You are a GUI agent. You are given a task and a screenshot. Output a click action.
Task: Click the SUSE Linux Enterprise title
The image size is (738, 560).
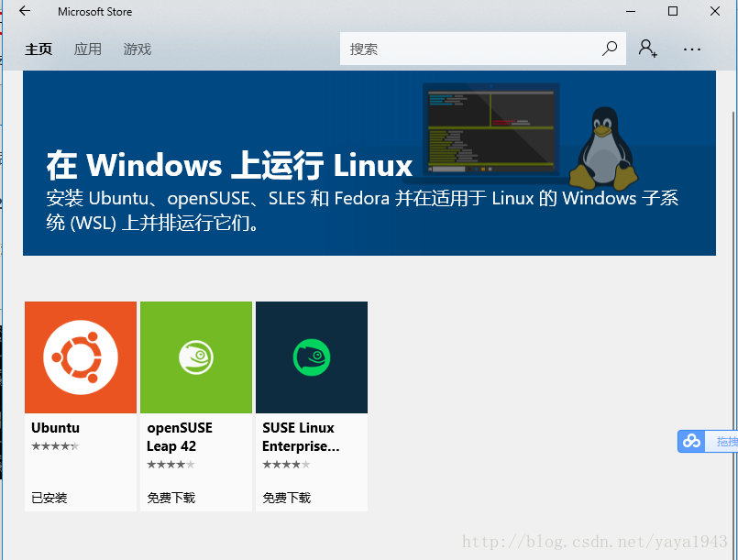coord(301,436)
